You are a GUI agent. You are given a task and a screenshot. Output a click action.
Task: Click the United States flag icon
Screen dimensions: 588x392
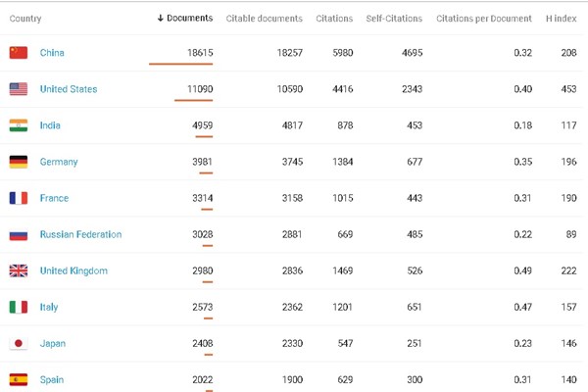pos(19,89)
